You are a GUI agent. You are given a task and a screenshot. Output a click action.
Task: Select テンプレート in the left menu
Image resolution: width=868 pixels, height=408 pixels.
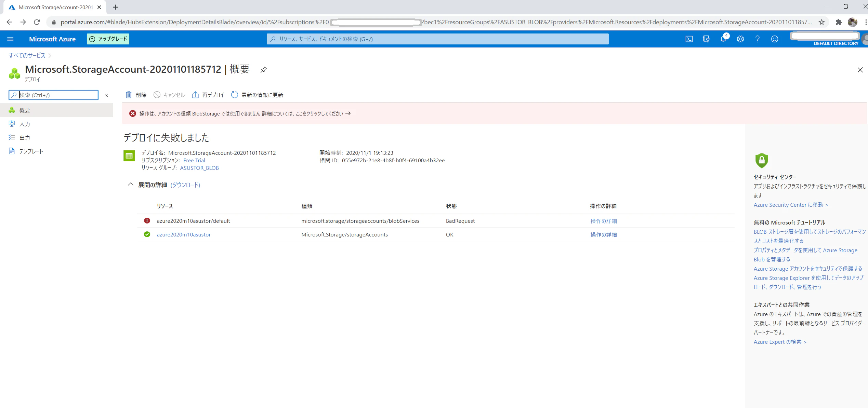click(56, 151)
